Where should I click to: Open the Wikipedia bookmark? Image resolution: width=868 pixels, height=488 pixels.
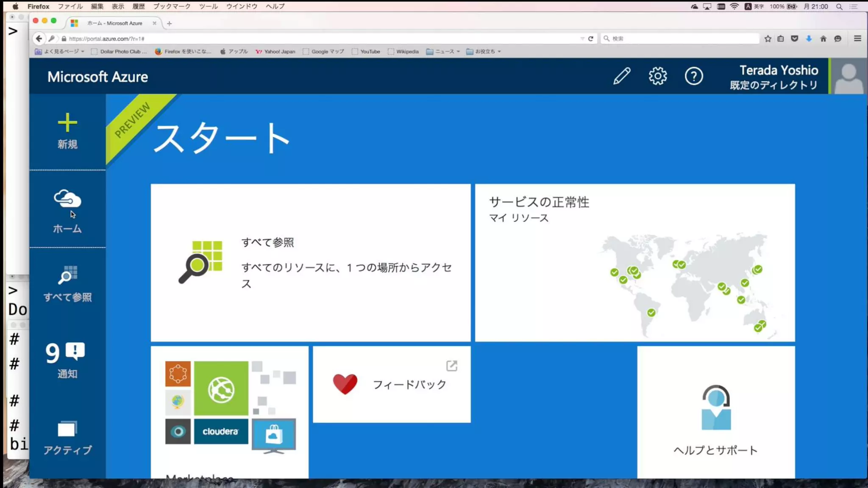(x=403, y=51)
